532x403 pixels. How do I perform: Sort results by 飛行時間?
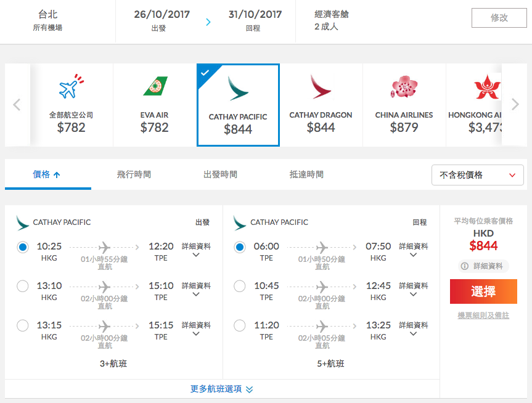[134, 175]
